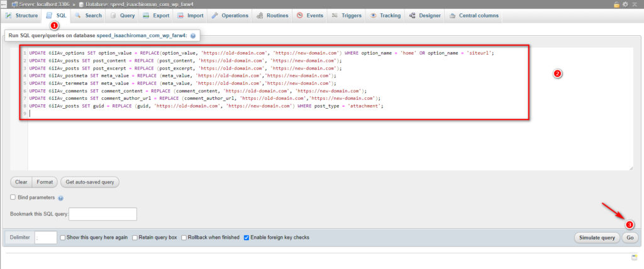
Task: Open the Designer tab
Action: (426, 16)
